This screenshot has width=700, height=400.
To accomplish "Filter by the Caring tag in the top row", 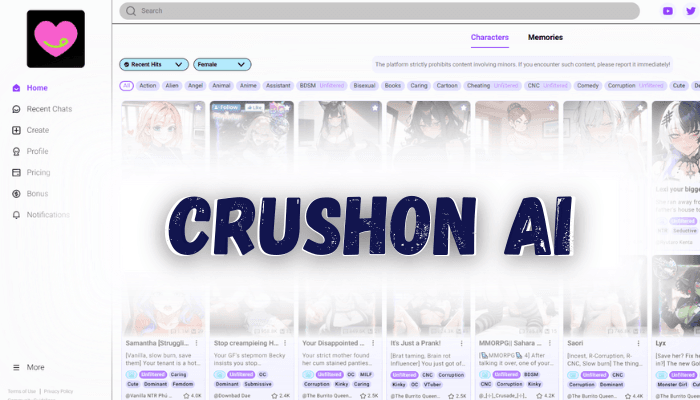I will point(419,86).
